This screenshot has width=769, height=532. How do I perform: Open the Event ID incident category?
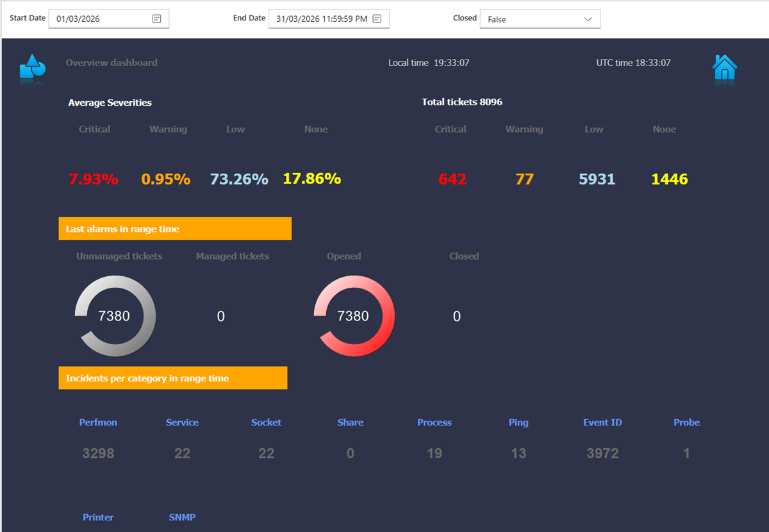point(602,422)
